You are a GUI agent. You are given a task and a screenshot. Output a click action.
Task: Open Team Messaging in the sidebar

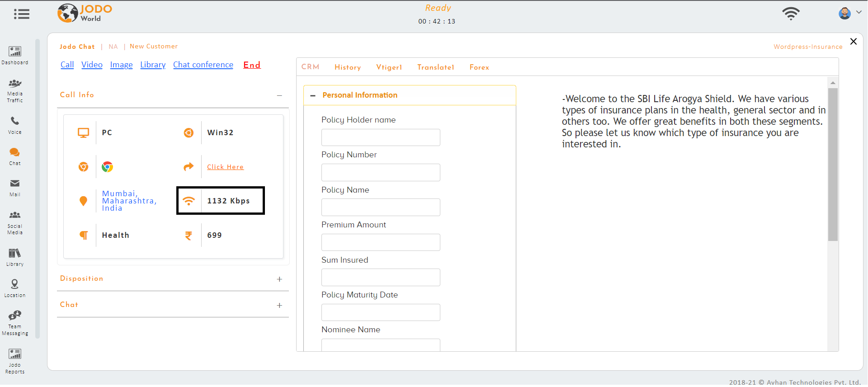pyautogui.click(x=15, y=323)
